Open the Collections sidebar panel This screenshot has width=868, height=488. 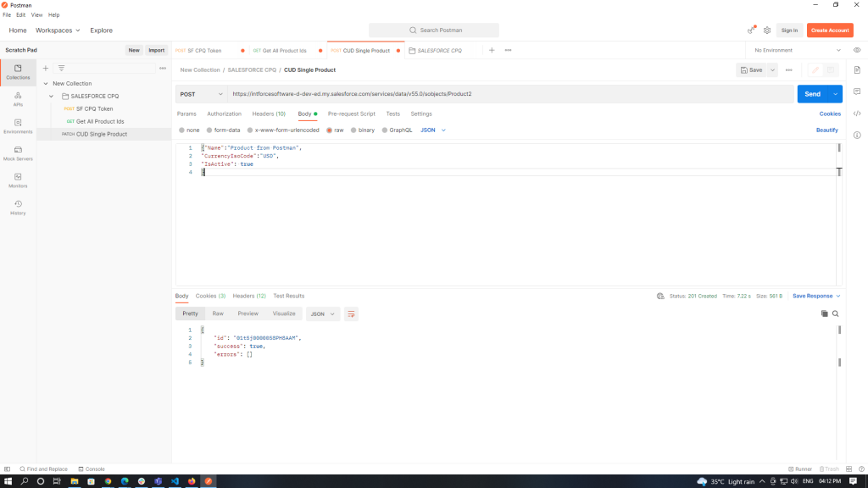tap(18, 72)
